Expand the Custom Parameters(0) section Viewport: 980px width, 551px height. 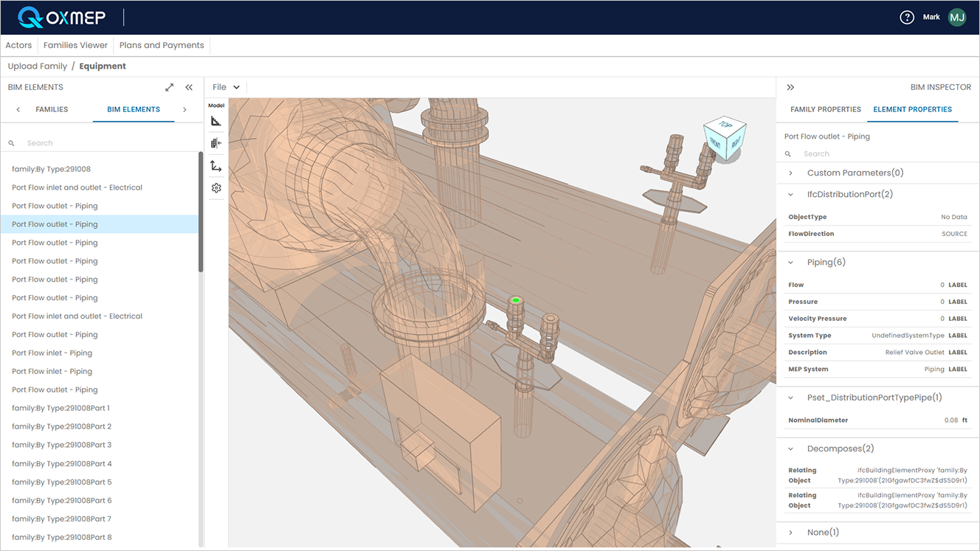click(x=790, y=173)
